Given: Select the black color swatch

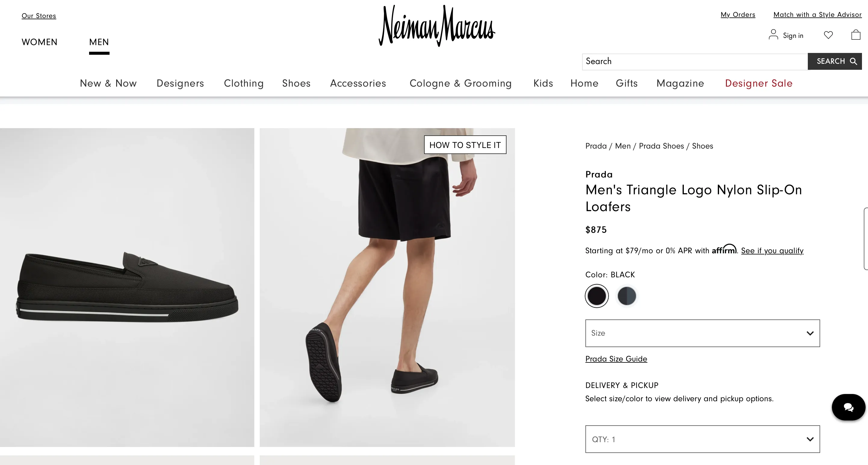Looking at the screenshot, I should click(597, 296).
